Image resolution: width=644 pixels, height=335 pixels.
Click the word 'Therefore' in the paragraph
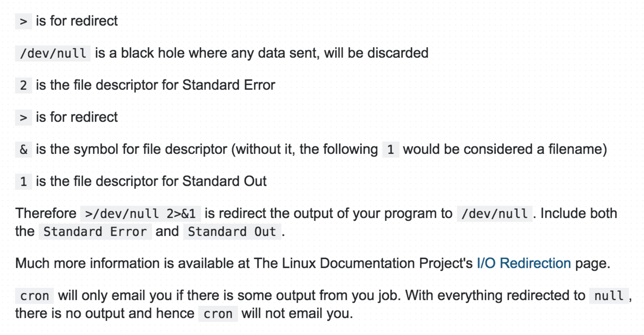click(x=46, y=213)
